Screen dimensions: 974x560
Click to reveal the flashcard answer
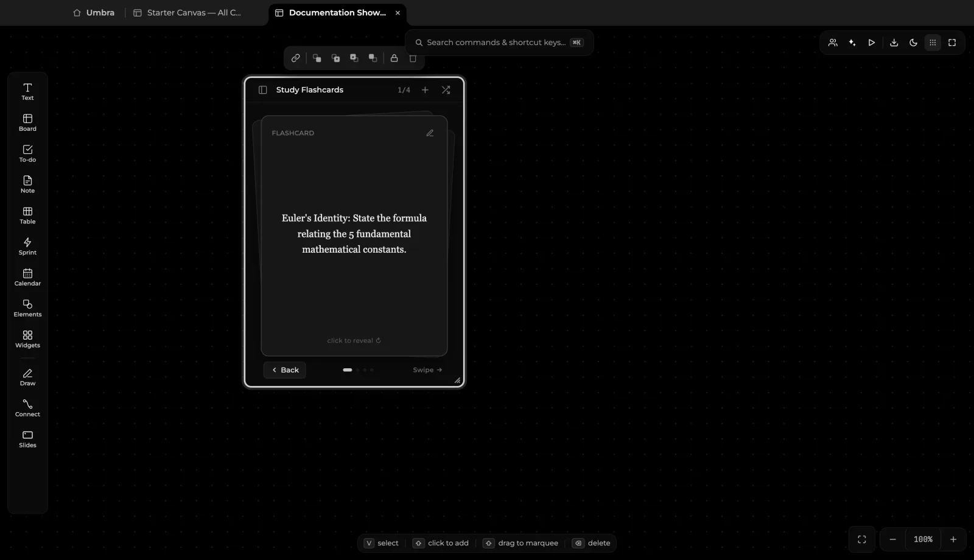pos(354,340)
